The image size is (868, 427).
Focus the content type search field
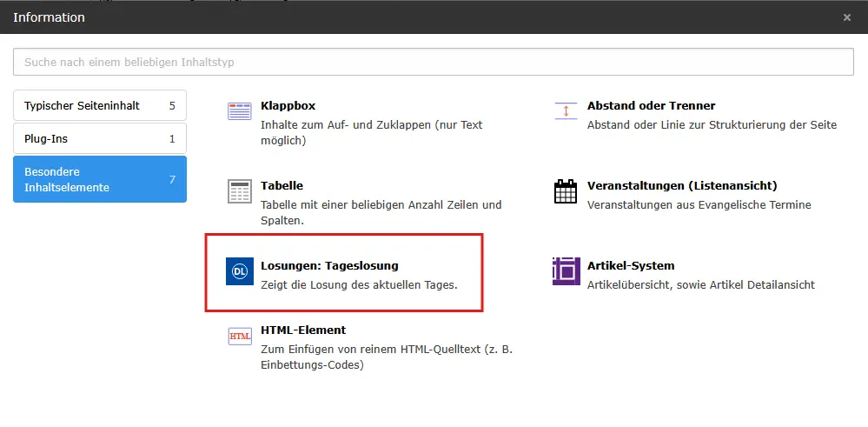434,62
